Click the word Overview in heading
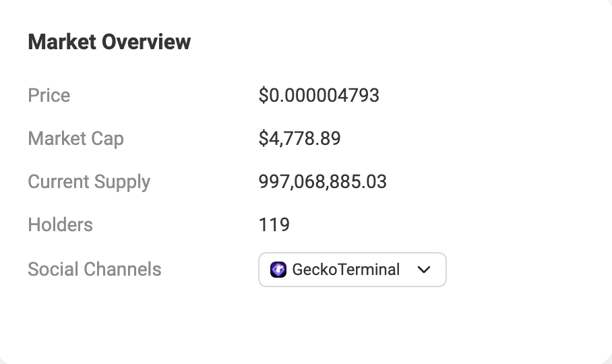This screenshot has width=612, height=364. pos(146,42)
